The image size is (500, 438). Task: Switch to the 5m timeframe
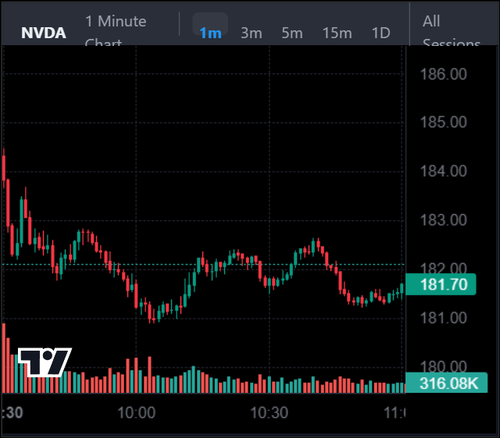point(292,33)
